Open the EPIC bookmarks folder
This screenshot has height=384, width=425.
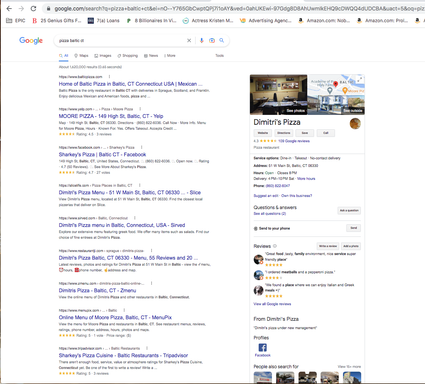pos(16,21)
